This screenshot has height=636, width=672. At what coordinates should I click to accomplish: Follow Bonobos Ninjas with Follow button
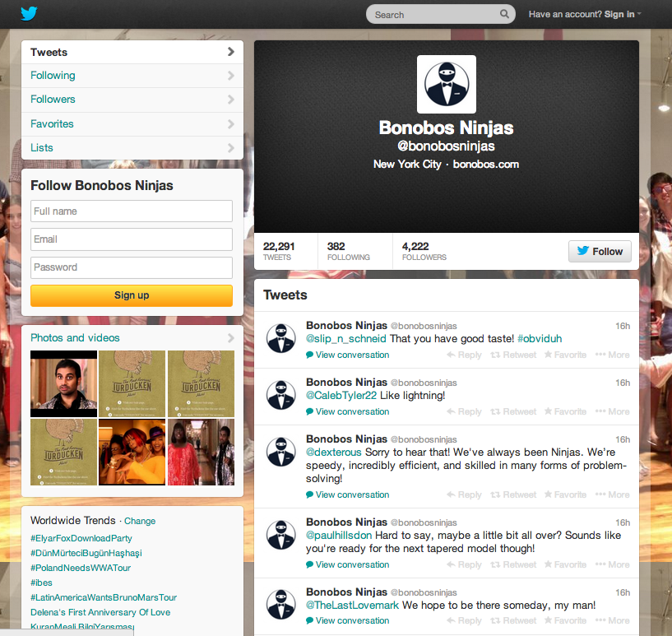[x=600, y=251]
